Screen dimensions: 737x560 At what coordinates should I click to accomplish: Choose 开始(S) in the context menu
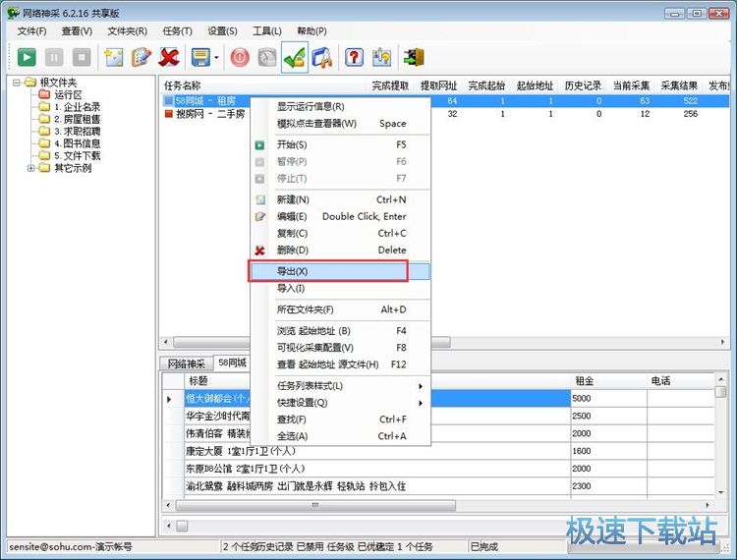(341, 144)
